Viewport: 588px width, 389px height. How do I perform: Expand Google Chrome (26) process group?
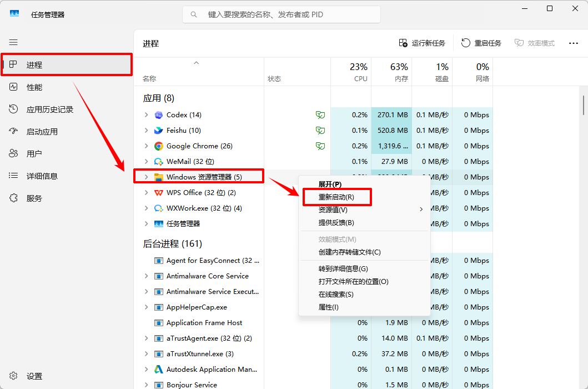(x=146, y=146)
